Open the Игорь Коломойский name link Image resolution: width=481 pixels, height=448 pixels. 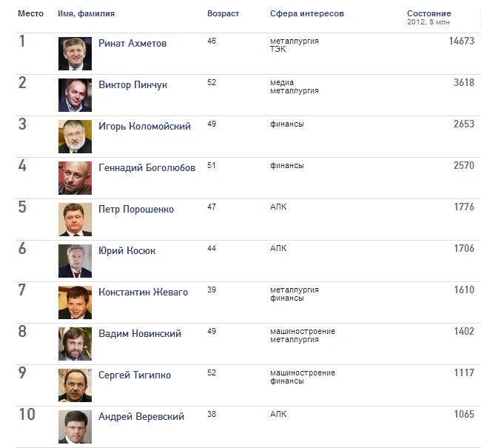click(144, 126)
